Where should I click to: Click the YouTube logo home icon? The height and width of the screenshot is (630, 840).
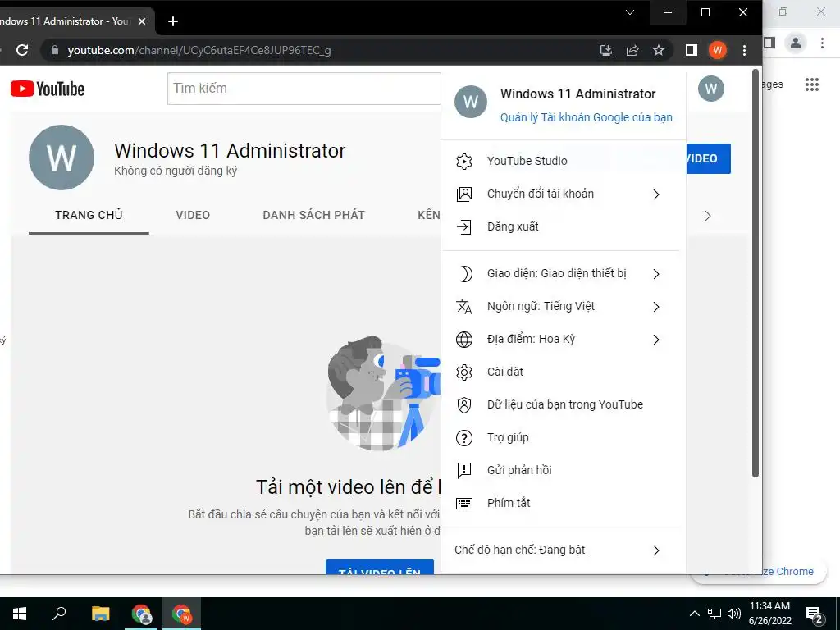tap(48, 89)
